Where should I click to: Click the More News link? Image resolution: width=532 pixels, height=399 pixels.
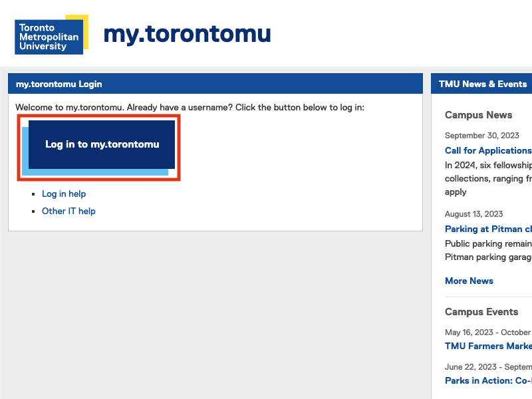pyautogui.click(x=469, y=281)
